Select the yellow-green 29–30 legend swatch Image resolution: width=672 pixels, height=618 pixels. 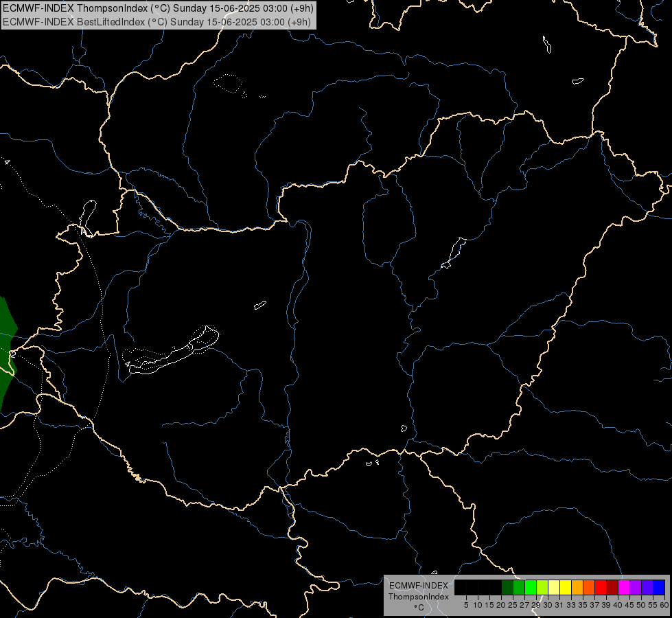(542, 587)
